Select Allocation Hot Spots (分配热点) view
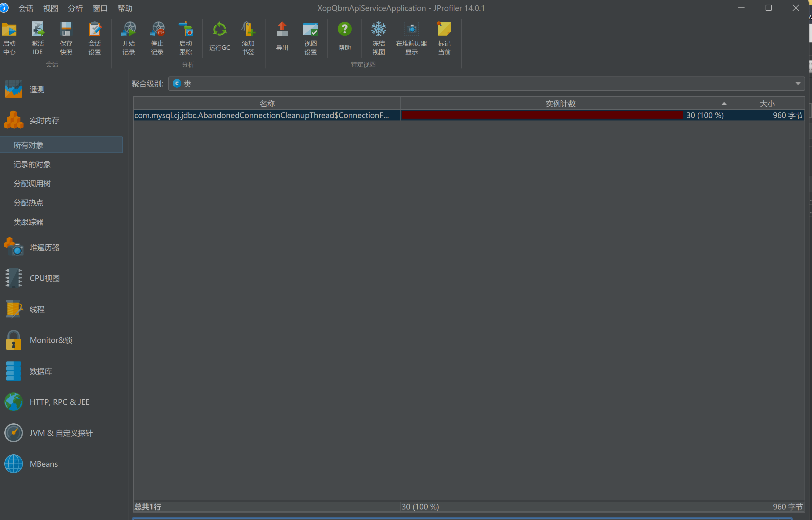This screenshot has height=520, width=812. pyautogui.click(x=28, y=203)
